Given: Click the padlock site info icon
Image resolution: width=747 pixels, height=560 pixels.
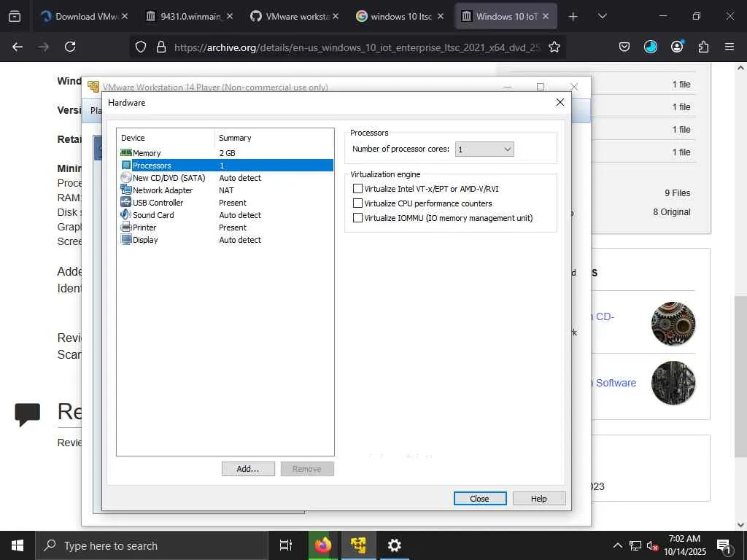Looking at the screenshot, I should pyautogui.click(x=161, y=47).
